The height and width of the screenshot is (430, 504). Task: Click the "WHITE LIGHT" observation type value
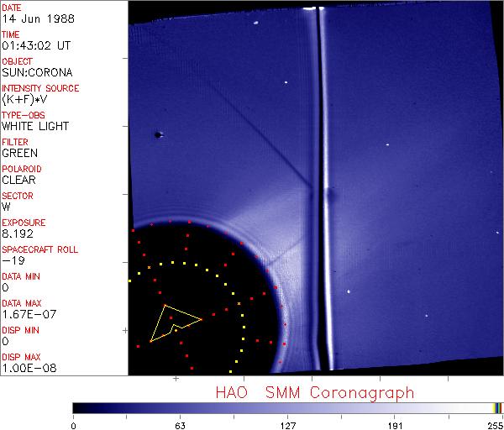35,126
